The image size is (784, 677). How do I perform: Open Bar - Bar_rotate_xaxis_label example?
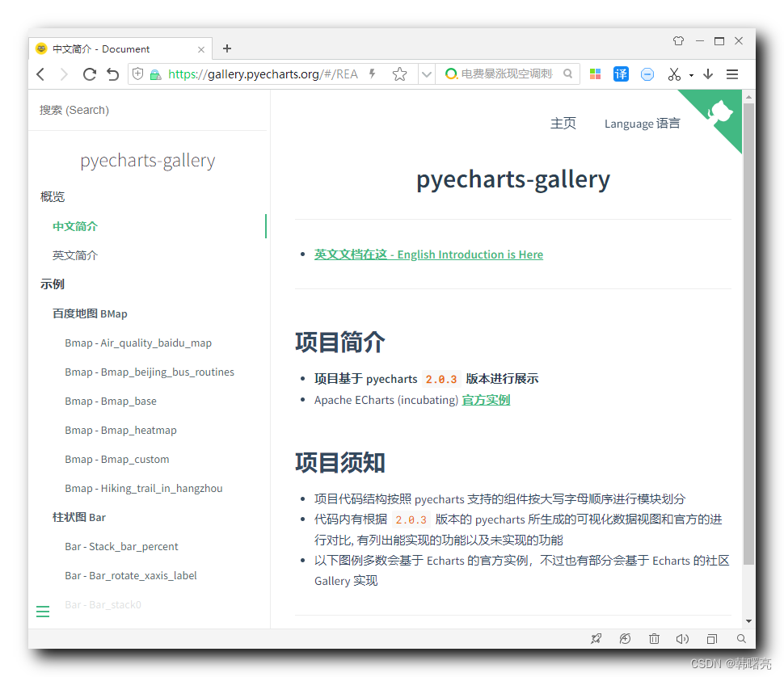130,575
